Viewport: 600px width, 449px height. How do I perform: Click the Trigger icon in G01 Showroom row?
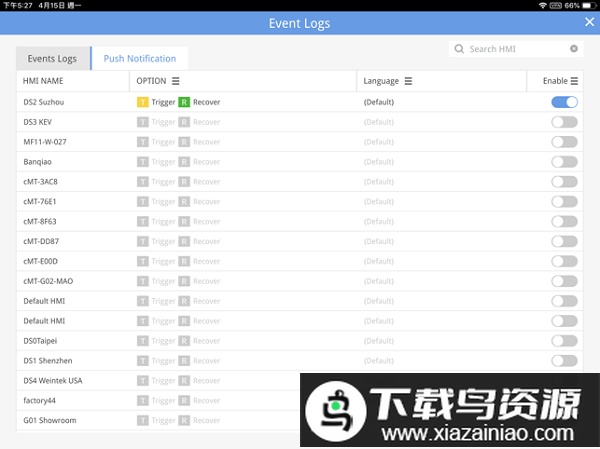142,421
